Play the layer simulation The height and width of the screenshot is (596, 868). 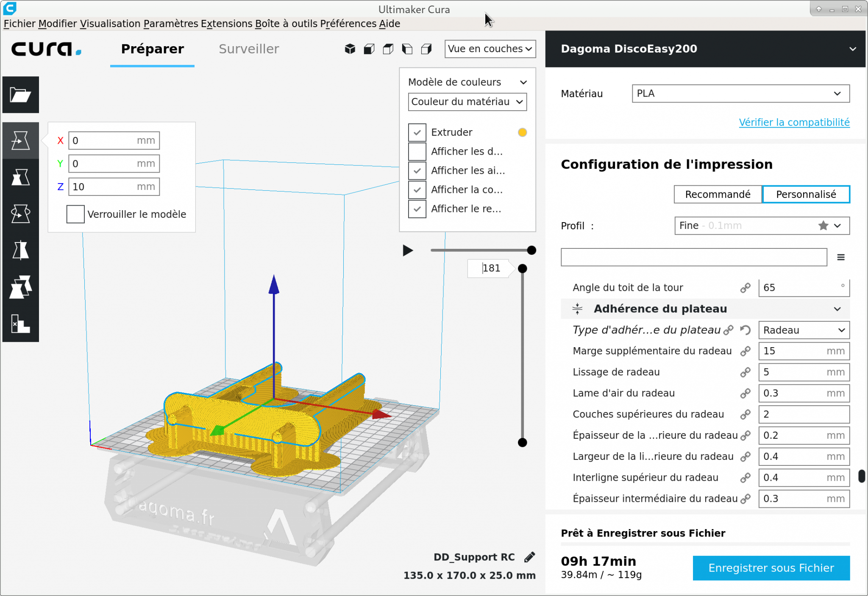pos(408,251)
